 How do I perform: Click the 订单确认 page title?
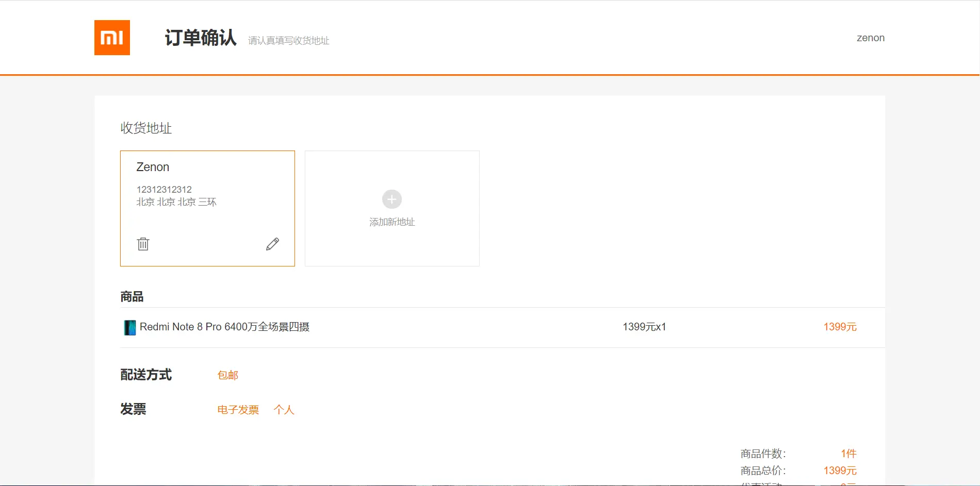tap(201, 38)
